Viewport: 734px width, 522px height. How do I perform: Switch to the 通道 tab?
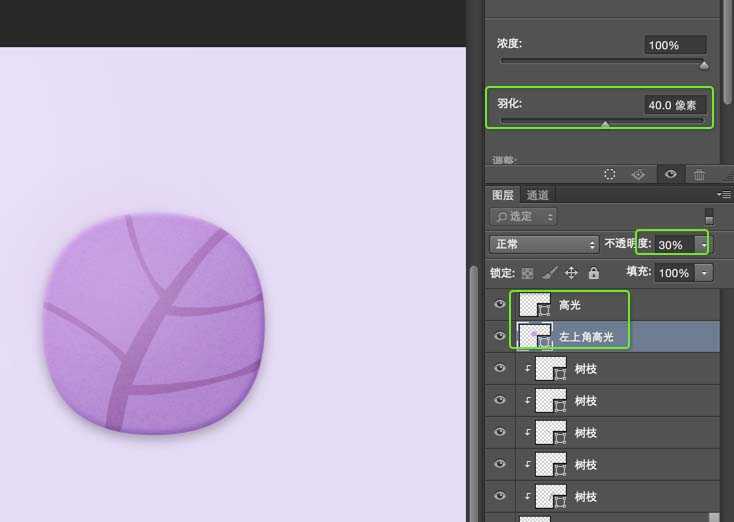[x=537, y=195]
